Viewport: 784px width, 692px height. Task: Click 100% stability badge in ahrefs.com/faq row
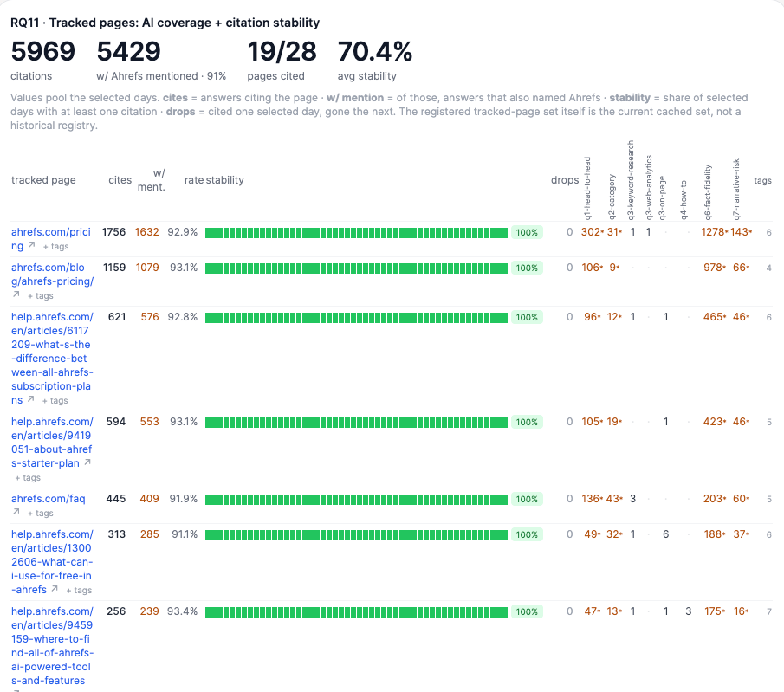tap(527, 499)
